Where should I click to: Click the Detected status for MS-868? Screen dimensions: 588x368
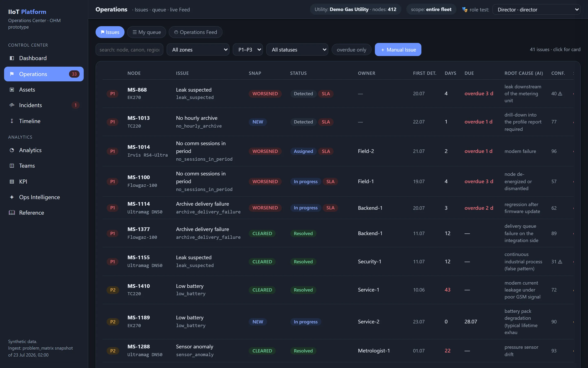[303, 94]
